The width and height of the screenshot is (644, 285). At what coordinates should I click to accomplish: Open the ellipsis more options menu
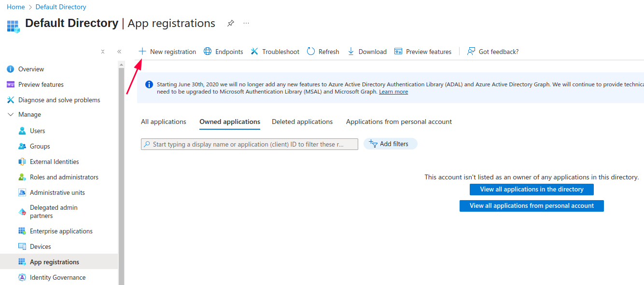246,23
